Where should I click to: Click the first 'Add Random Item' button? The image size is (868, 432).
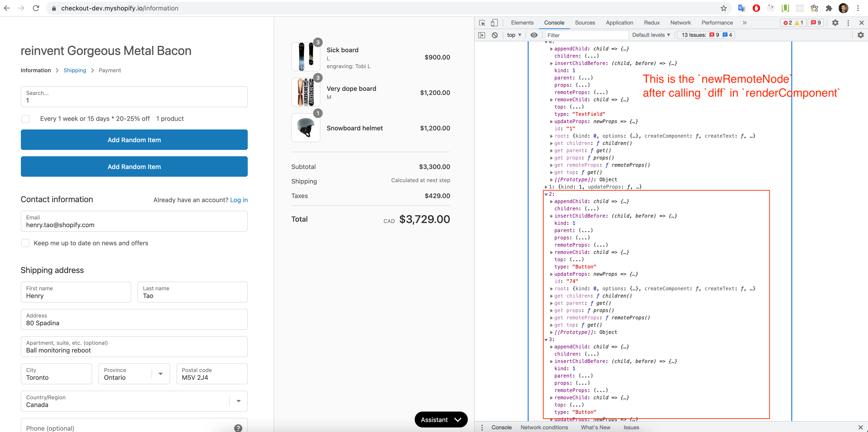(134, 140)
